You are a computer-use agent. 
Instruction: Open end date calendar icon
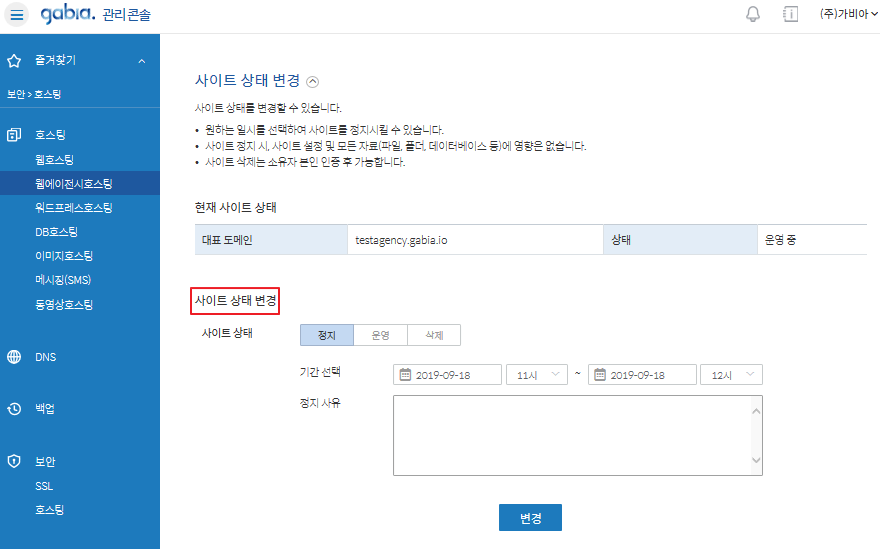pyautogui.click(x=600, y=374)
